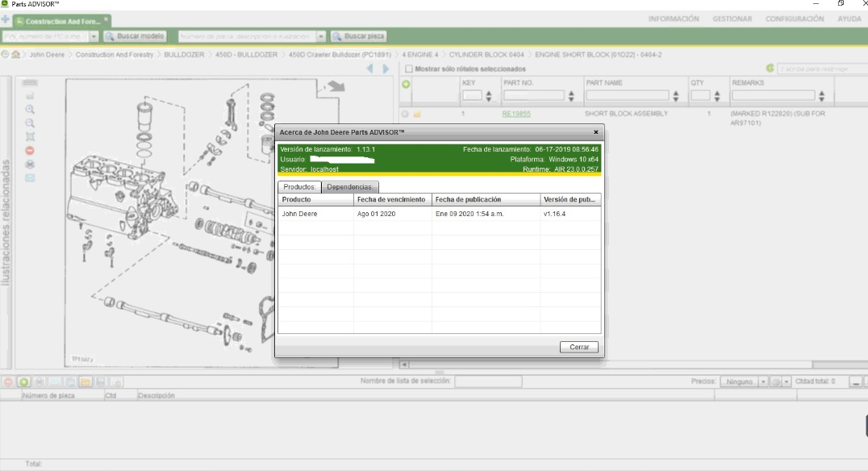Go to previous illustration with left arrow
The image size is (868, 471).
tap(369, 69)
